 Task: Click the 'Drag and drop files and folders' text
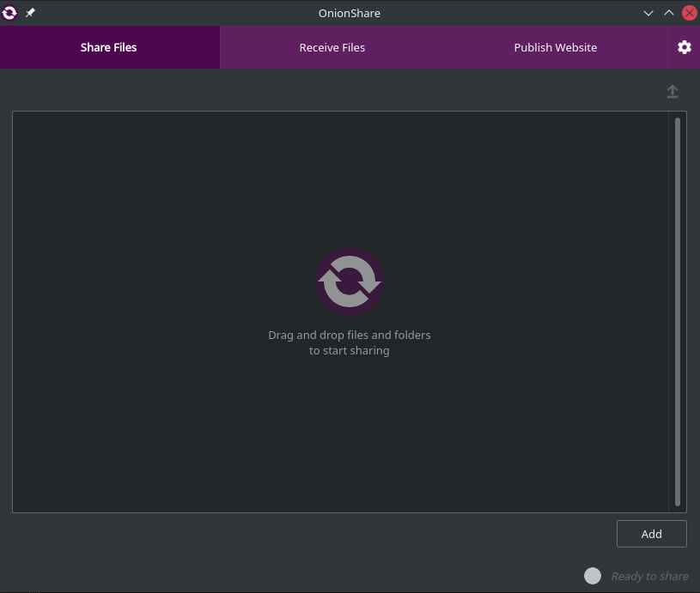tap(350, 335)
